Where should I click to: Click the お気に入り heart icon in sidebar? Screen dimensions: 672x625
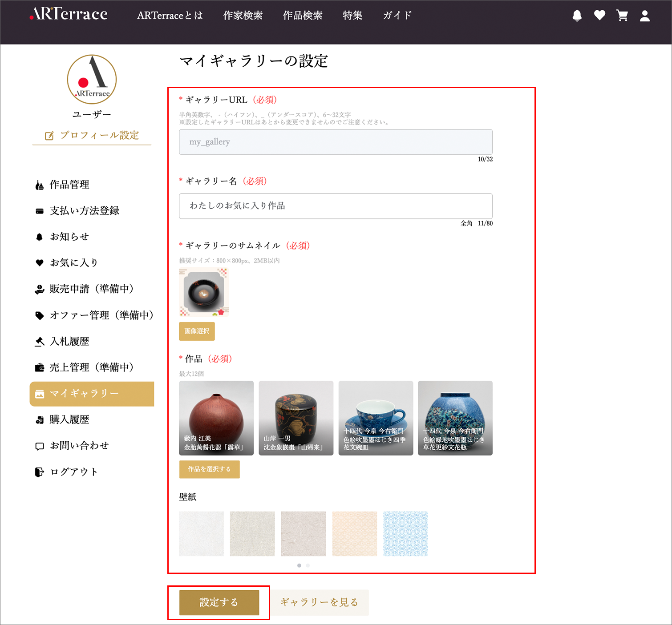40,263
